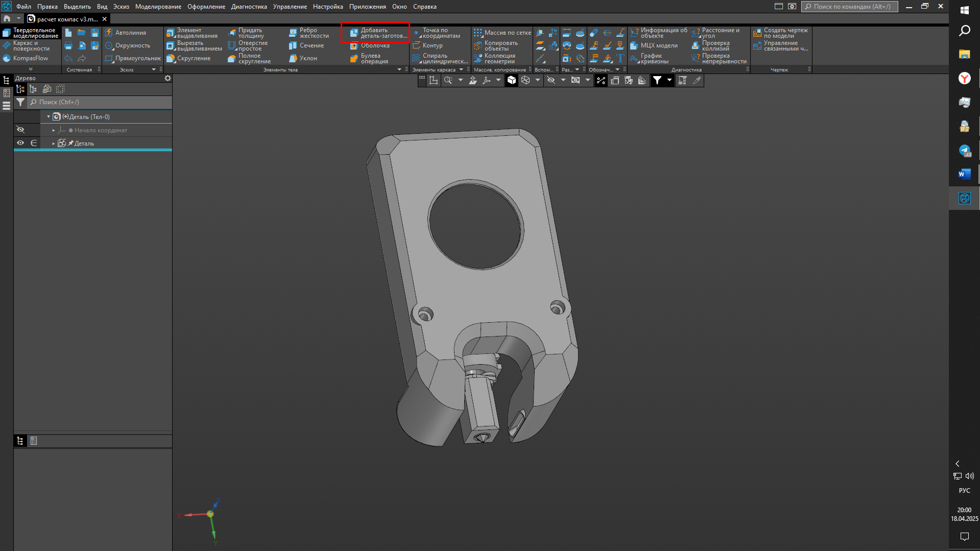Open the Моделирование menu
This screenshot has height=551, width=980.
tap(158, 7)
